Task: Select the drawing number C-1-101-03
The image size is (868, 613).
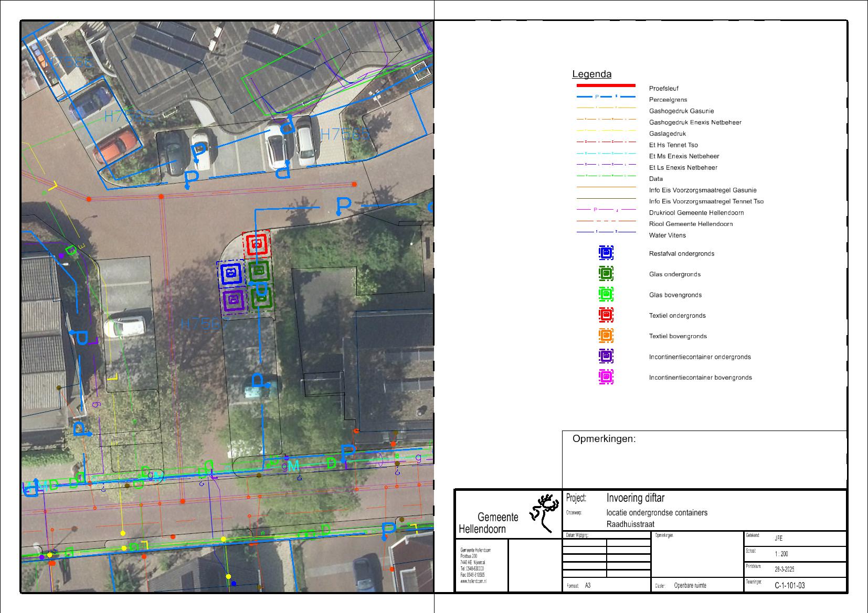Action: pyautogui.click(x=789, y=585)
